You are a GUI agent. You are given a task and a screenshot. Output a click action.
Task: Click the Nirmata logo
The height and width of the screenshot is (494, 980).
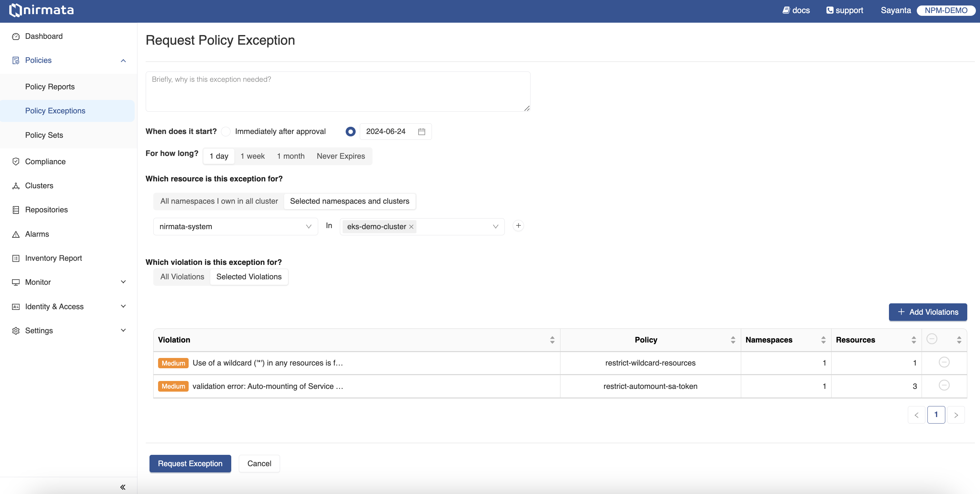pos(42,10)
